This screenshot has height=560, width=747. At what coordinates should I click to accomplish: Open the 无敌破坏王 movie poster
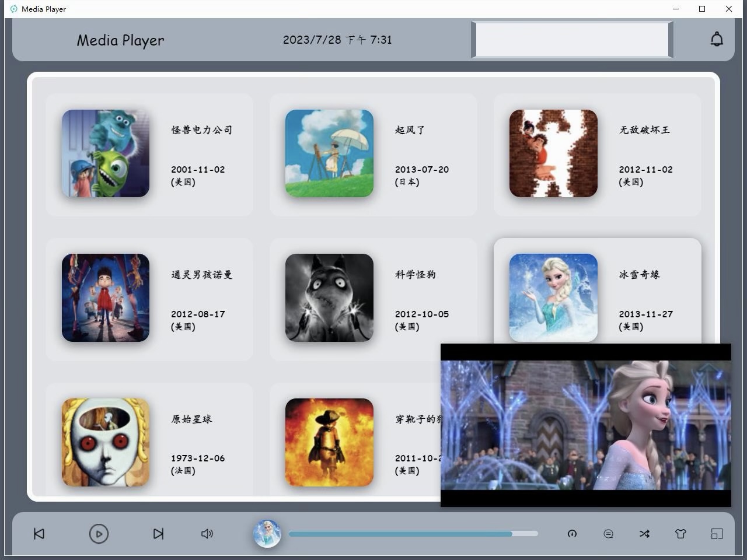[553, 153]
